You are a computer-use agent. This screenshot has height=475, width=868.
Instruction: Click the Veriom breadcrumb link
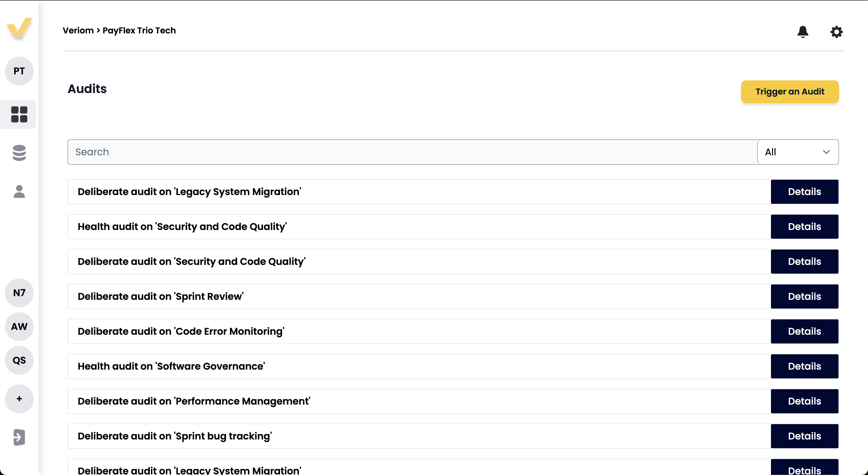pos(78,30)
